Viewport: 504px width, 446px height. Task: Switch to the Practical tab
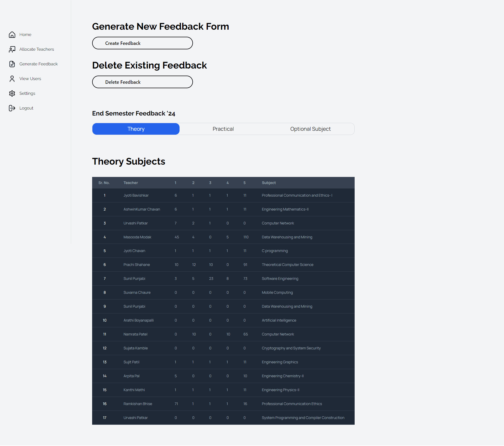pos(223,129)
